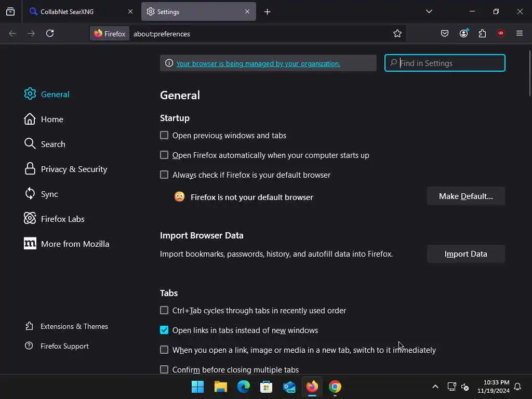Screen dimensions: 532x399
Task: Open Microsoft Edge from taskbar
Action: point(243,387)
